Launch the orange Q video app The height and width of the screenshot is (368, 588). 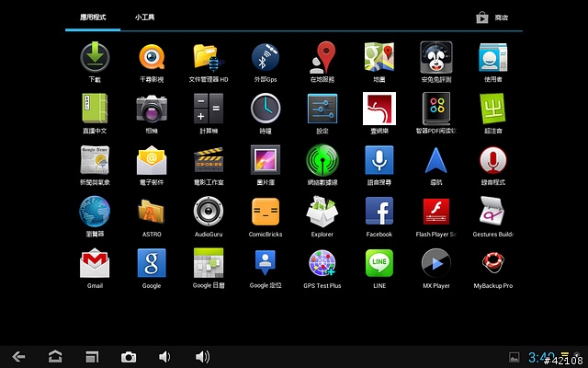coord(152,57)
